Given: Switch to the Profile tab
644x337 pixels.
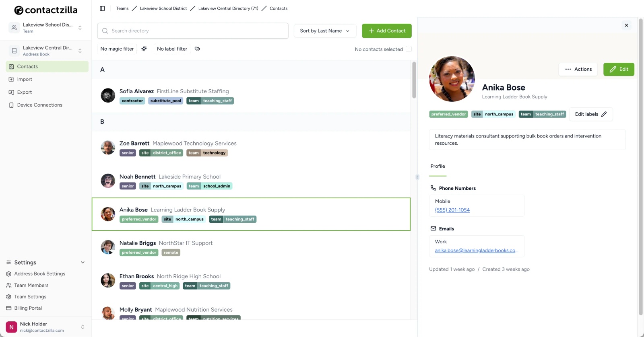Looking at the screenshot, I should [438, 166].
